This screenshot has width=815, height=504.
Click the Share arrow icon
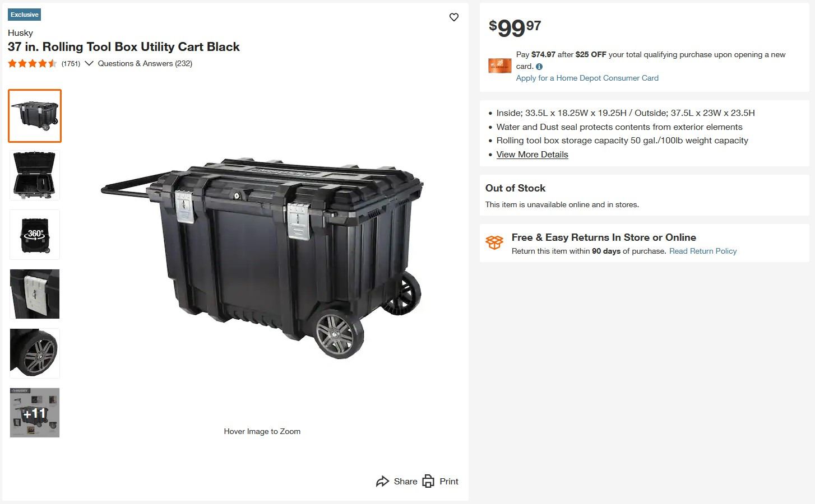[x=382, y=482]
